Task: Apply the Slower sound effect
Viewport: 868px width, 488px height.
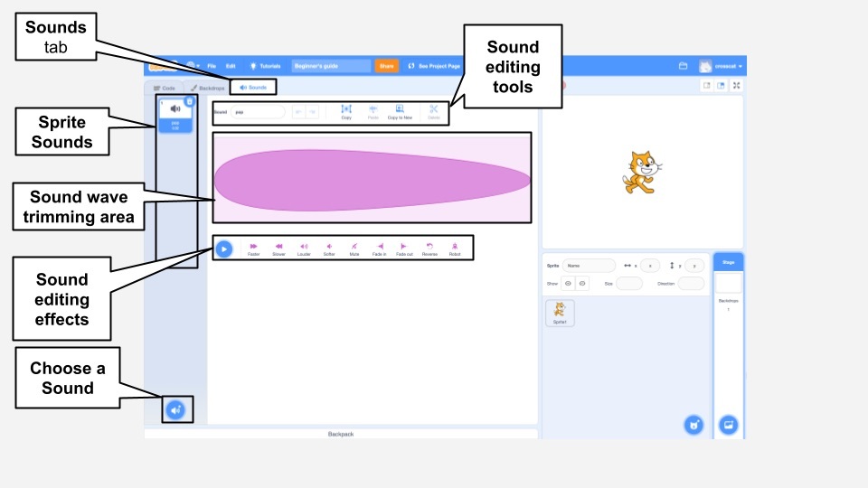Action: [x=279, y=249]
